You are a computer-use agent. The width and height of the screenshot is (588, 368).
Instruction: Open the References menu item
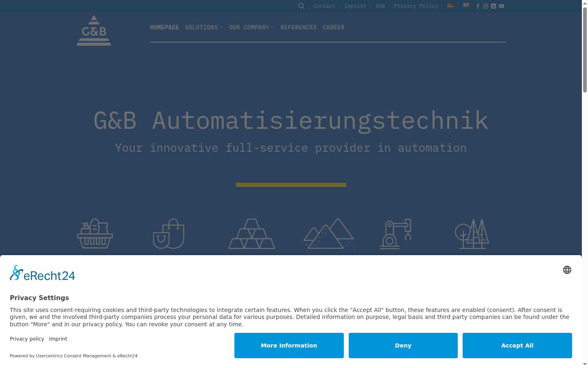click(298, 27)
